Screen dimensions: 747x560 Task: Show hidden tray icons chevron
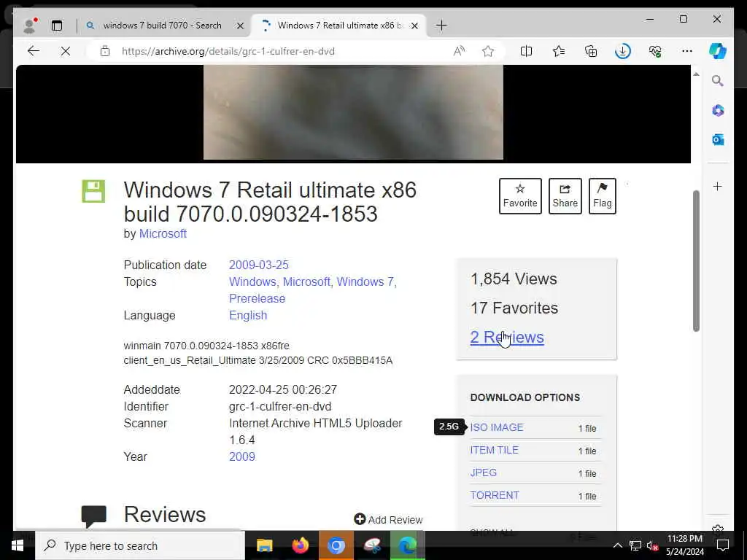(617, 545)
